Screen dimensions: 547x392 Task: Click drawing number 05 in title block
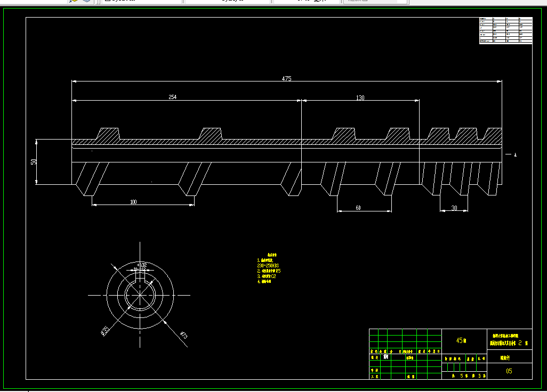509,371
